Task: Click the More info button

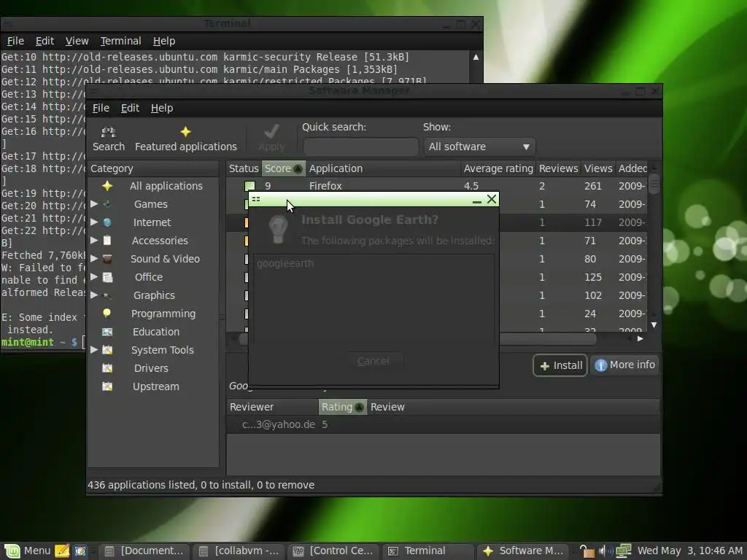Action: [x=624, y=365]
